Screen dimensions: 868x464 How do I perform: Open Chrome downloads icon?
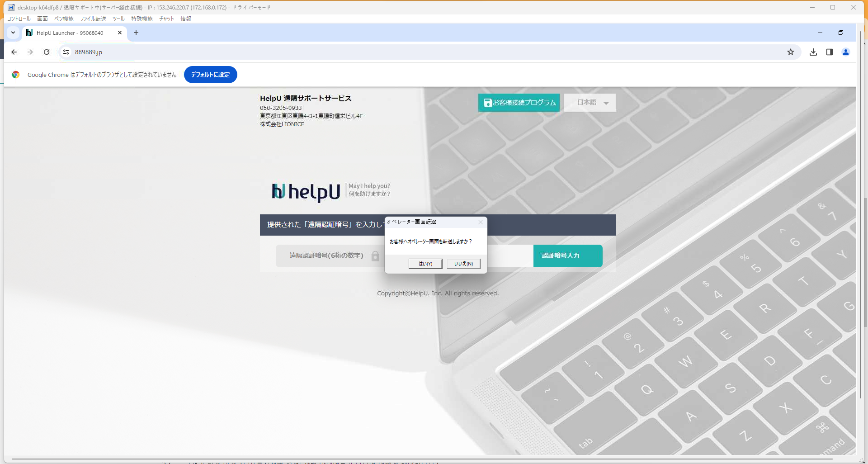(x=813, y=52)
